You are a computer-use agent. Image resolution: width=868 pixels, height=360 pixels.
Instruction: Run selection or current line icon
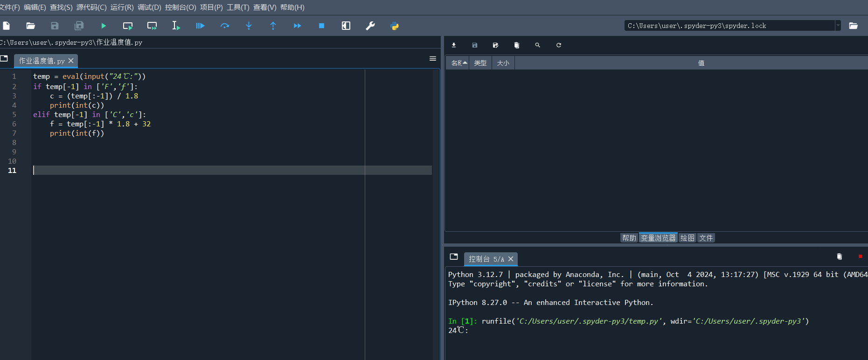pos(176,26)
